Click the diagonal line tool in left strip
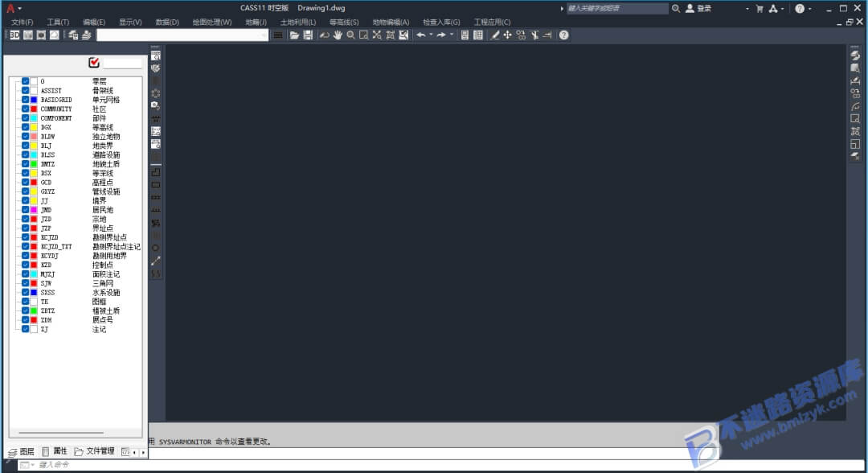This screenshot has height=473, width=868. 156,261
